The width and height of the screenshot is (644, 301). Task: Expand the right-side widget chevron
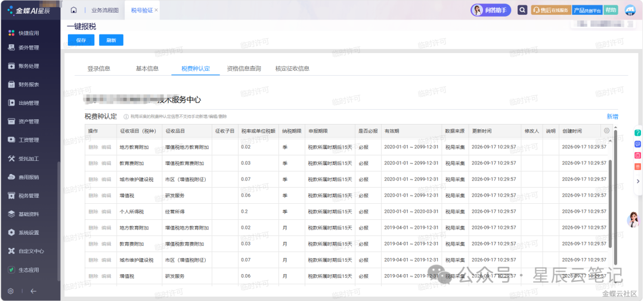click(637, 181)
